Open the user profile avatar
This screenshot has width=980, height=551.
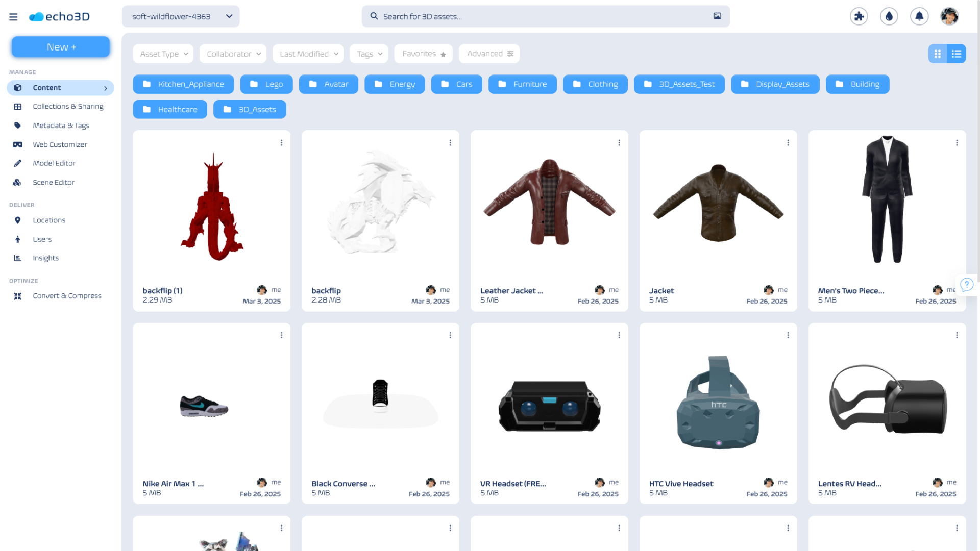[949, 16]
